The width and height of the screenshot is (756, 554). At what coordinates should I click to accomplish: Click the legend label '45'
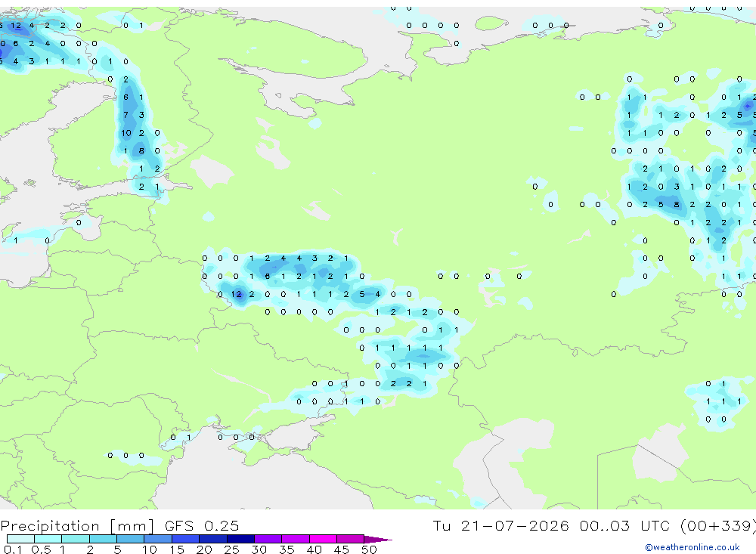tap(342, 549)
